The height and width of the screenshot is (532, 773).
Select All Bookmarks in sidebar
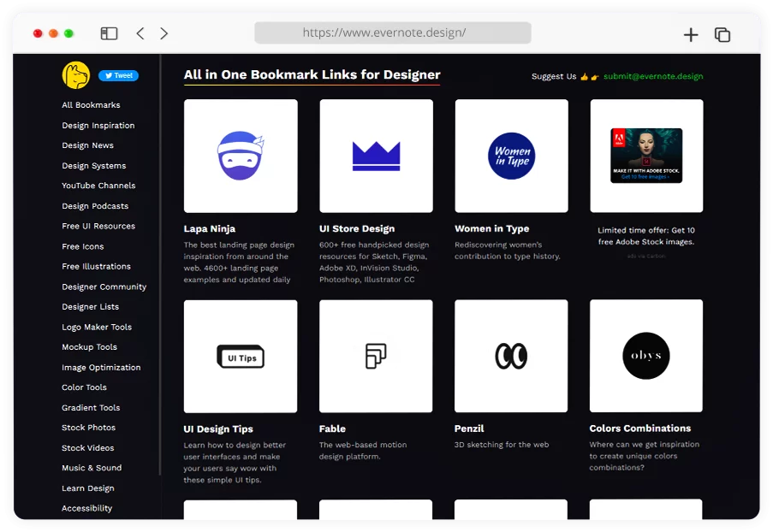[92, 105]
